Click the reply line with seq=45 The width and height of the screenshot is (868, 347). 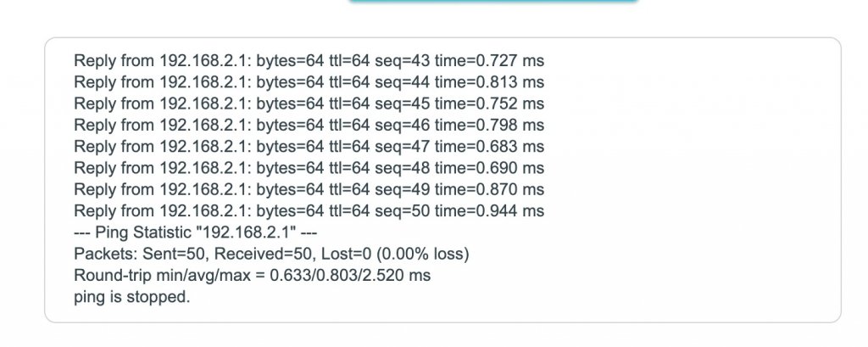point(309,104)
